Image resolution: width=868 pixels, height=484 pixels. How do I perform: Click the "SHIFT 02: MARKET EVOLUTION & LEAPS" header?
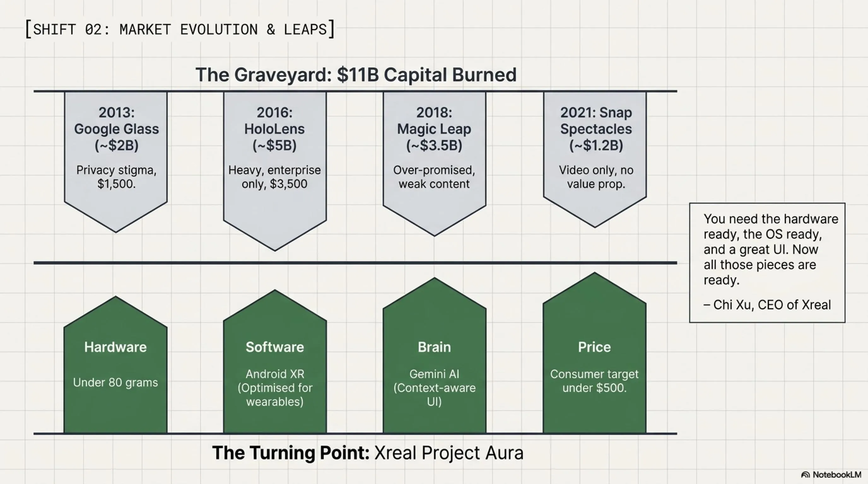coord(180,29)
